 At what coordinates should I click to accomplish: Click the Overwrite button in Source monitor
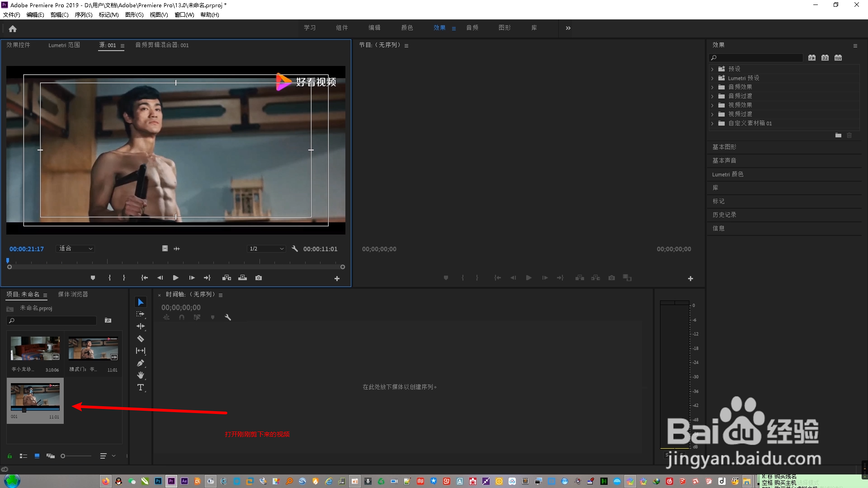[243, 278]
